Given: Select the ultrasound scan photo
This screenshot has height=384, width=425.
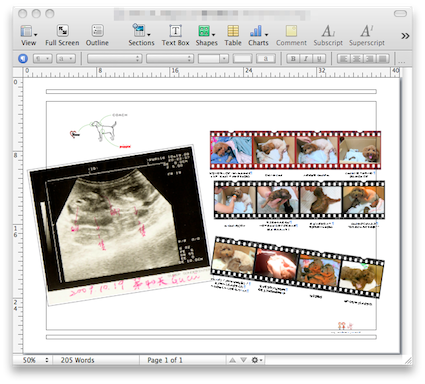Looking at the screenshot, I should coord(119,224).
